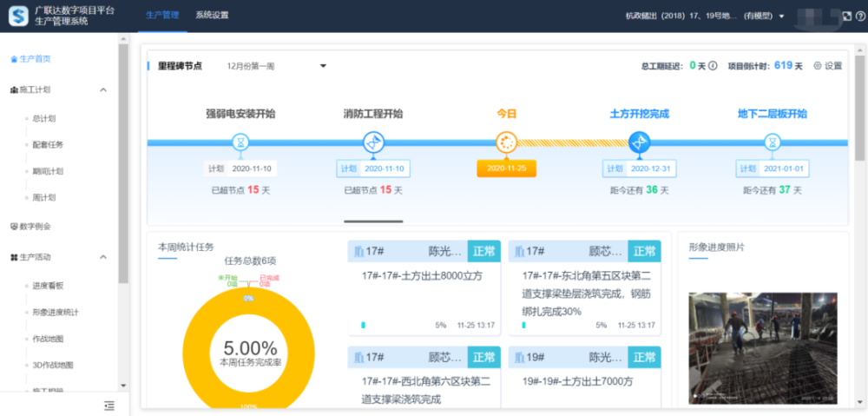Open task card 19#-19#-土方出土7000方

click(x=584, y=379)
